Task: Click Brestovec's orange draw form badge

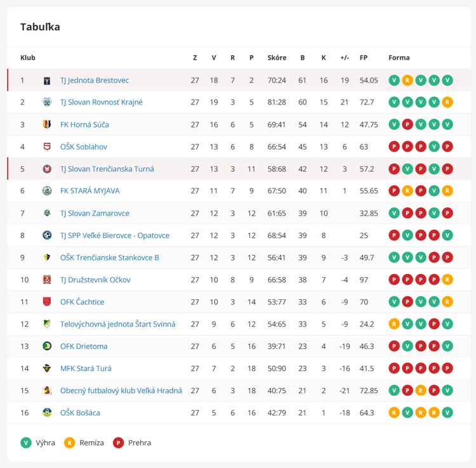Action: [407, 81]
